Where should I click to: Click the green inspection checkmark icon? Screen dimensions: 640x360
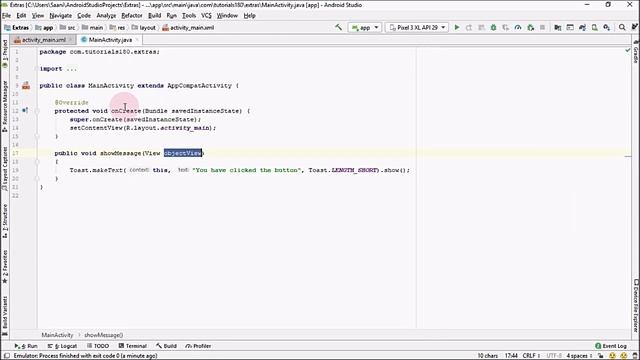pyautogui.click(x=628, y=50)
